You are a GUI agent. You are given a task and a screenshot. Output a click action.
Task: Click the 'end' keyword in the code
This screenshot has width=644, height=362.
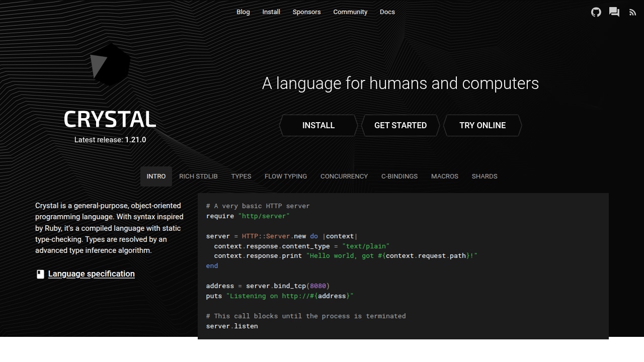coord(212,266)
